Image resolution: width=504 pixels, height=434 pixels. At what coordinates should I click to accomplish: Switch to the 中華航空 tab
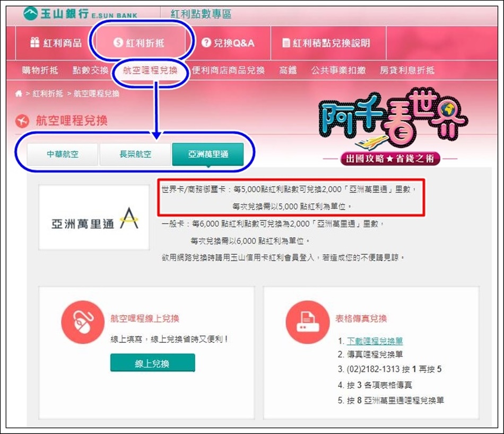63,154
